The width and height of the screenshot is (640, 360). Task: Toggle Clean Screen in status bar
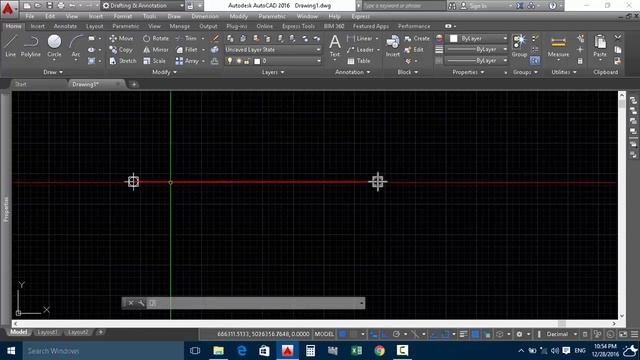623,334
